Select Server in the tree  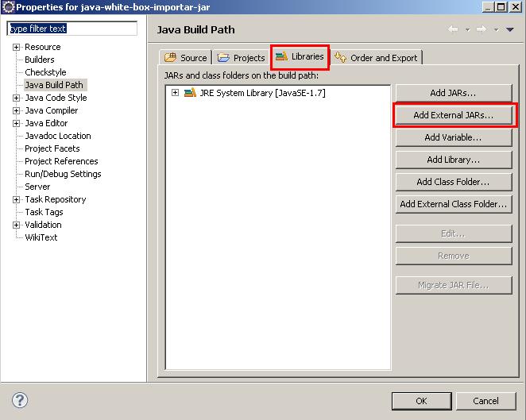[37, 187]
